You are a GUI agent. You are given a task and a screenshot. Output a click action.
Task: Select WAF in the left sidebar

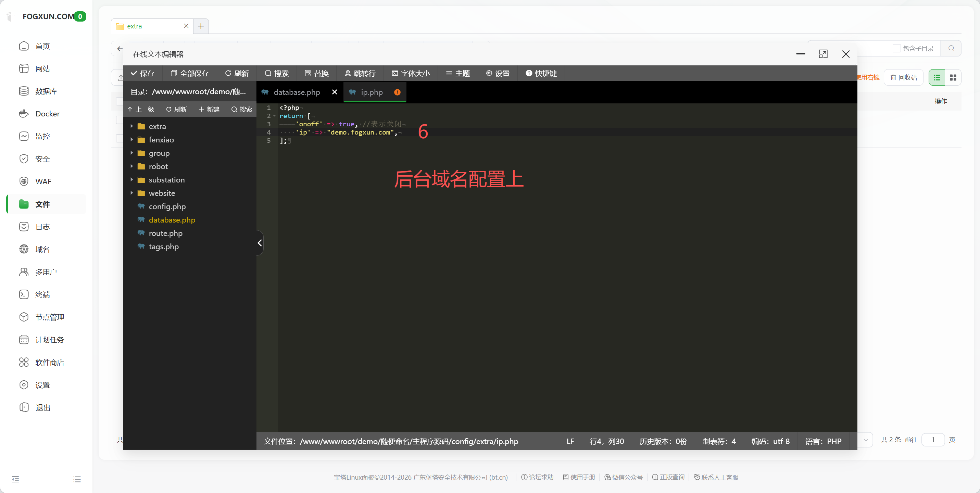[x=43, y=181]
